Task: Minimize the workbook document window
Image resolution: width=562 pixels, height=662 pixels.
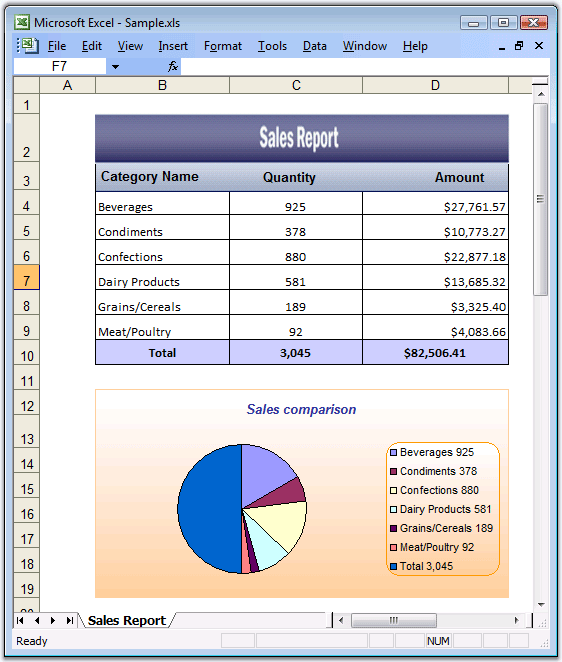Action: 502,47
